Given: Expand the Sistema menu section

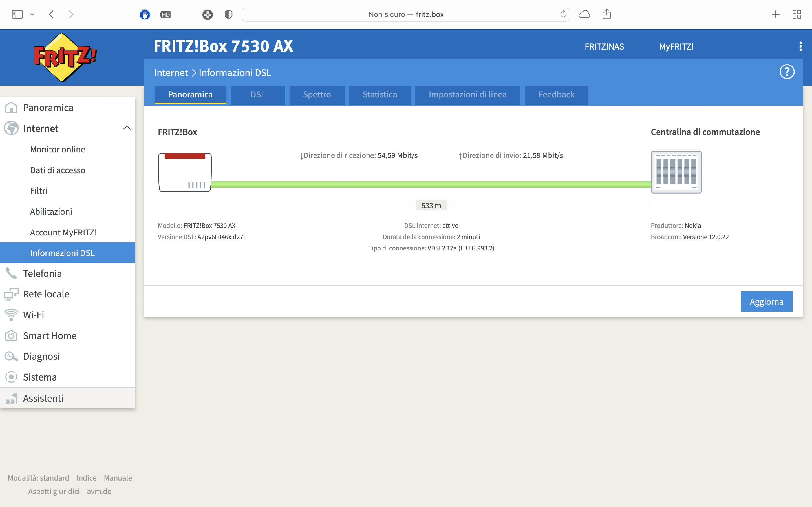Looking at the screenshot, I should [40, 377].
